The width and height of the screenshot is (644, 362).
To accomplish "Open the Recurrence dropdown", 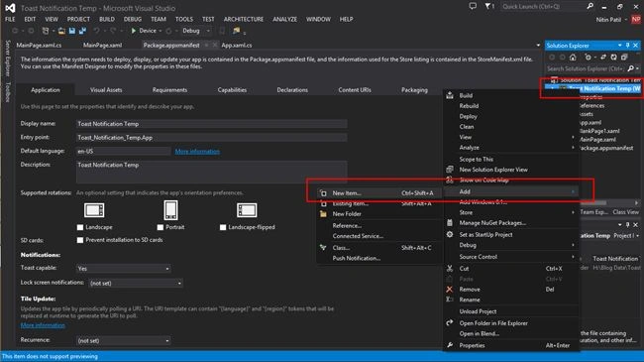I will click(167, 340).
